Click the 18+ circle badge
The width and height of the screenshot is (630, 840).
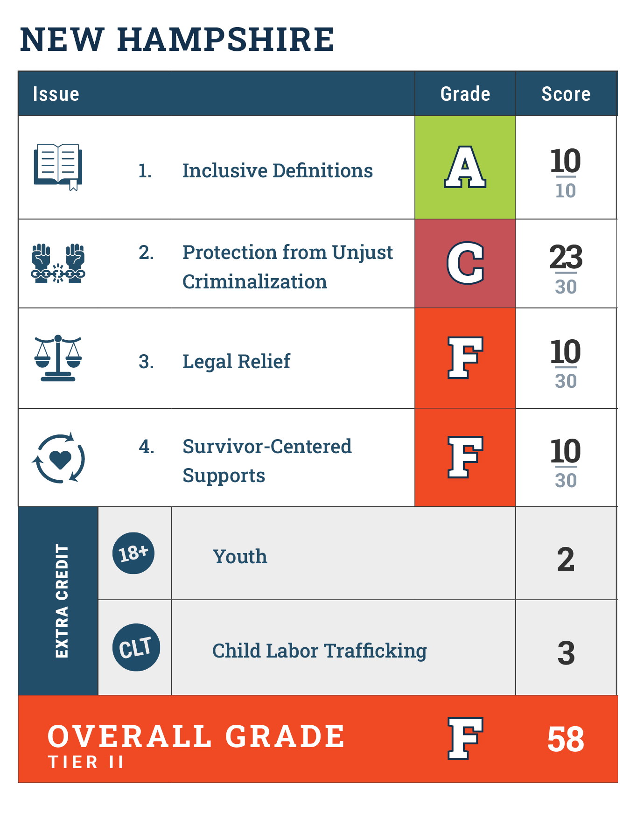[x=133, y=553]
